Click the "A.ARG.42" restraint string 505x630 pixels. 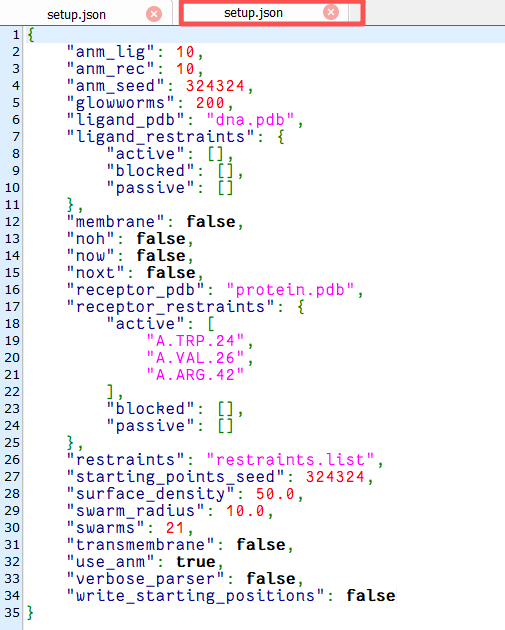[195, 375]
